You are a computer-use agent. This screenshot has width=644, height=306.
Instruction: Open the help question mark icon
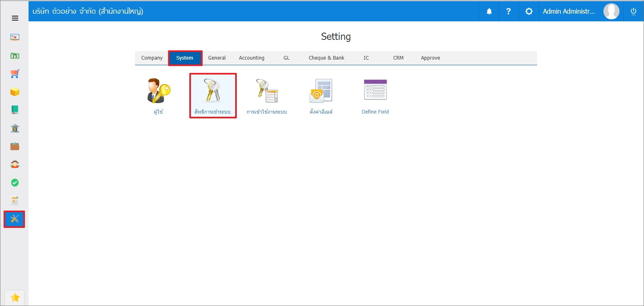[x=509, y=11]
